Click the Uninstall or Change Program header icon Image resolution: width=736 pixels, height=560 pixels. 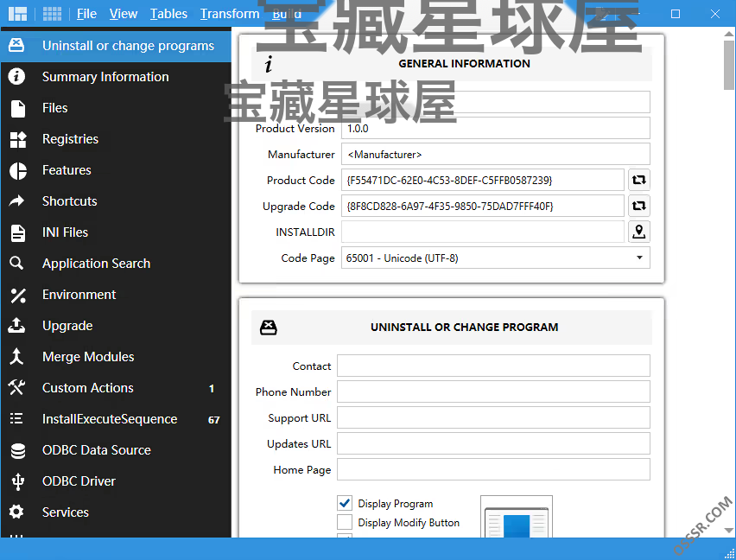269,328
